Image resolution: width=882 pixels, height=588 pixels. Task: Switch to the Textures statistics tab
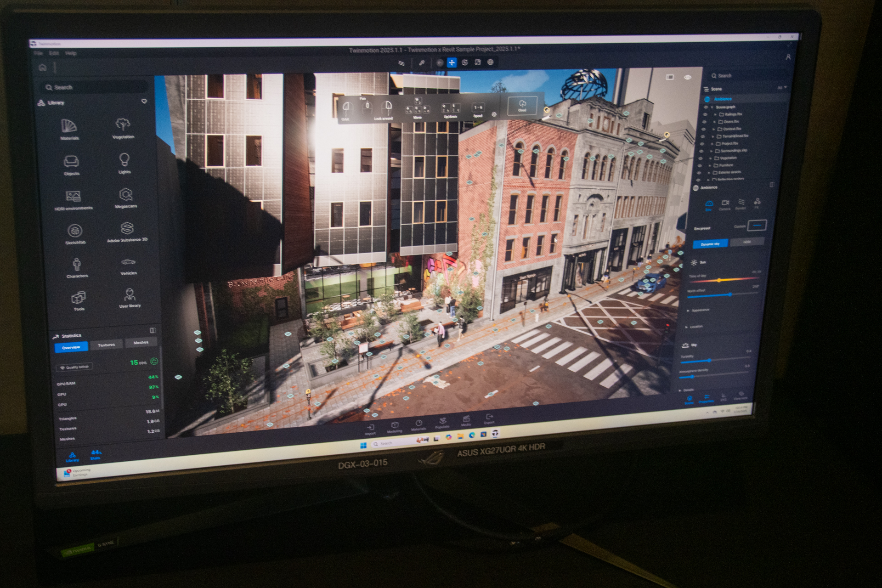point(106,345)
